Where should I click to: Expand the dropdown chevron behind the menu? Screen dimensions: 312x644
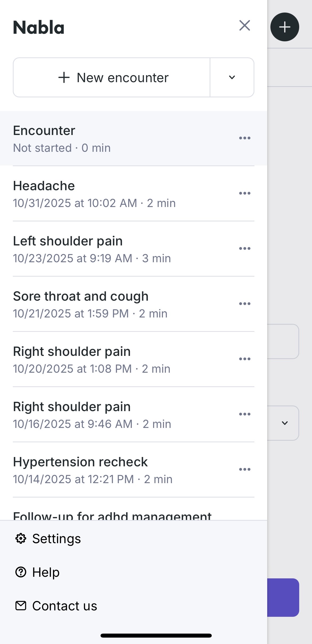(285, 423)
